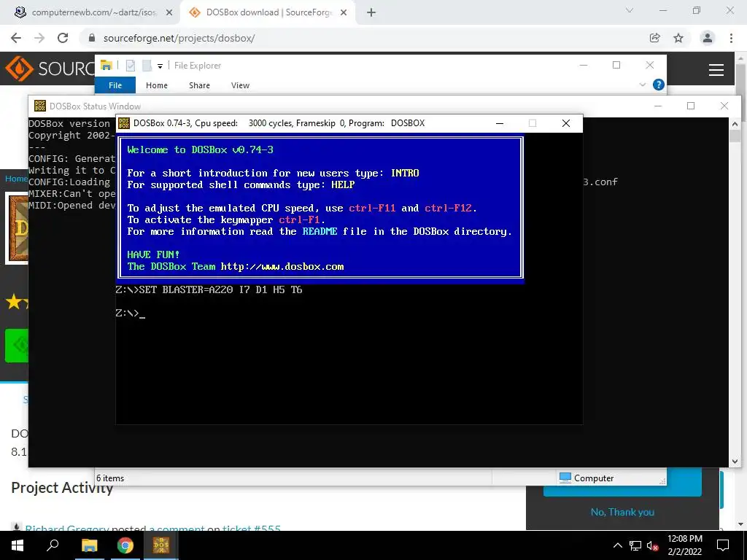Click the new folder icon in File Explorer title bar

coord(147,66)
